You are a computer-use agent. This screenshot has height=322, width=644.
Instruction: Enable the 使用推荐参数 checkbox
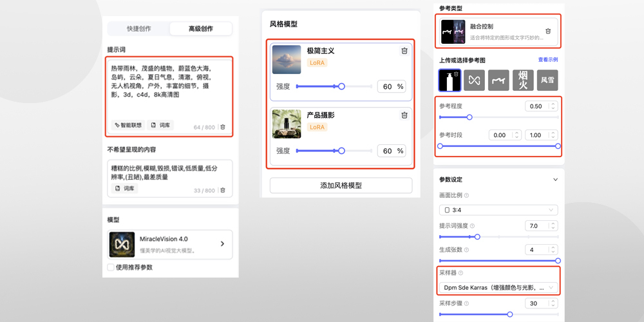tap(111, 267)
